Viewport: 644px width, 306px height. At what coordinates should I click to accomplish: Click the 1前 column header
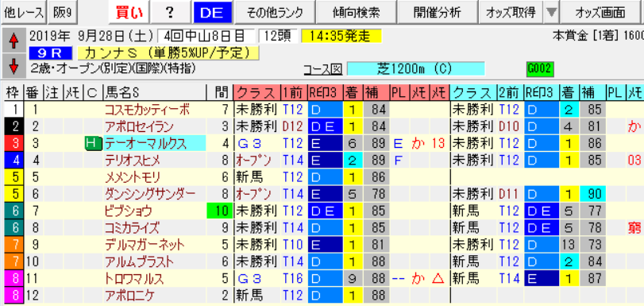294,93
